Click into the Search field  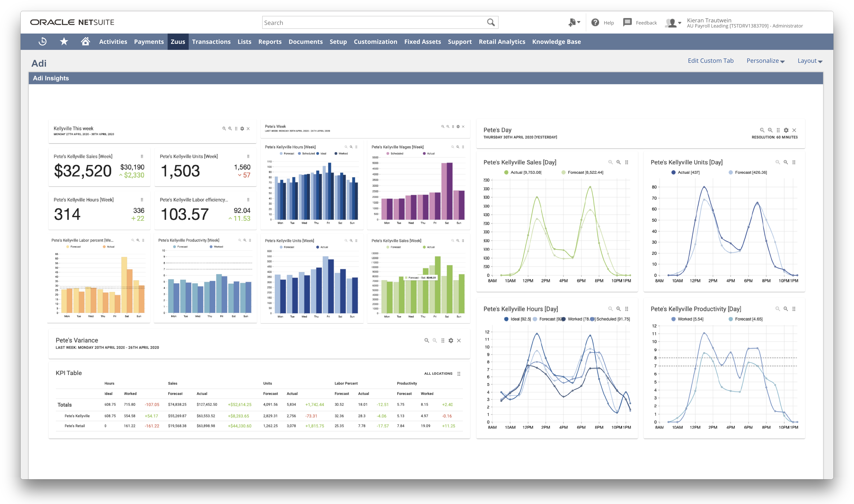(373, 22)
